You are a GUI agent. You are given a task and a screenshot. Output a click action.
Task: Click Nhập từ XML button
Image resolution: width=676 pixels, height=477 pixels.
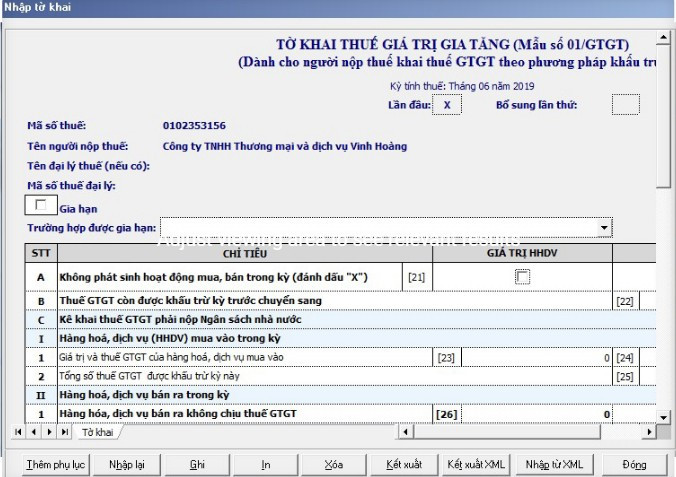(554, 464)
